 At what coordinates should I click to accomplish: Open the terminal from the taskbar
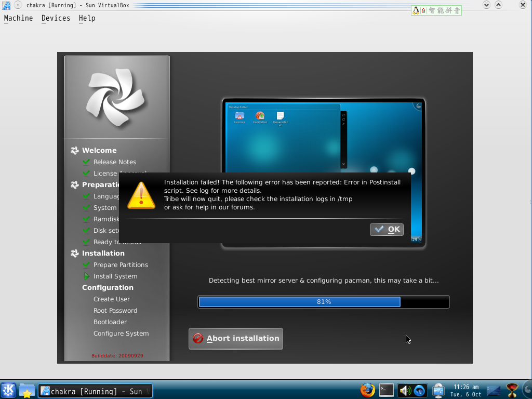point(387,391)
